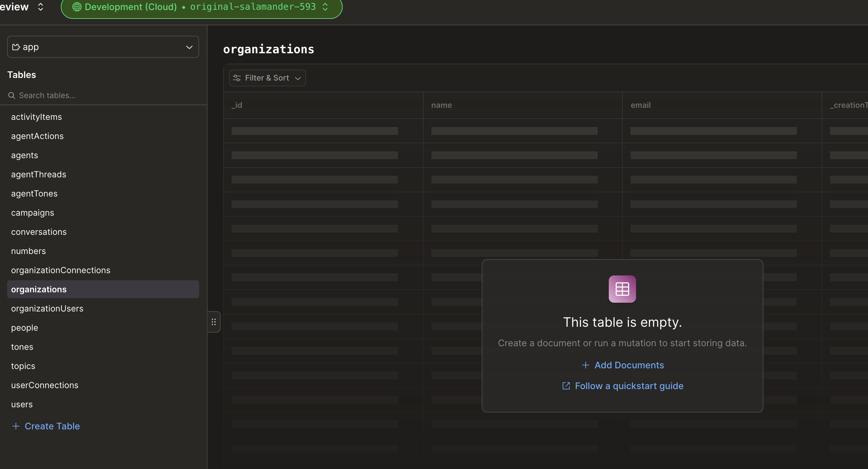868x469 pixels.
Task: Expand the 'app' component dropdown chevron
Action: pos(189,47)
